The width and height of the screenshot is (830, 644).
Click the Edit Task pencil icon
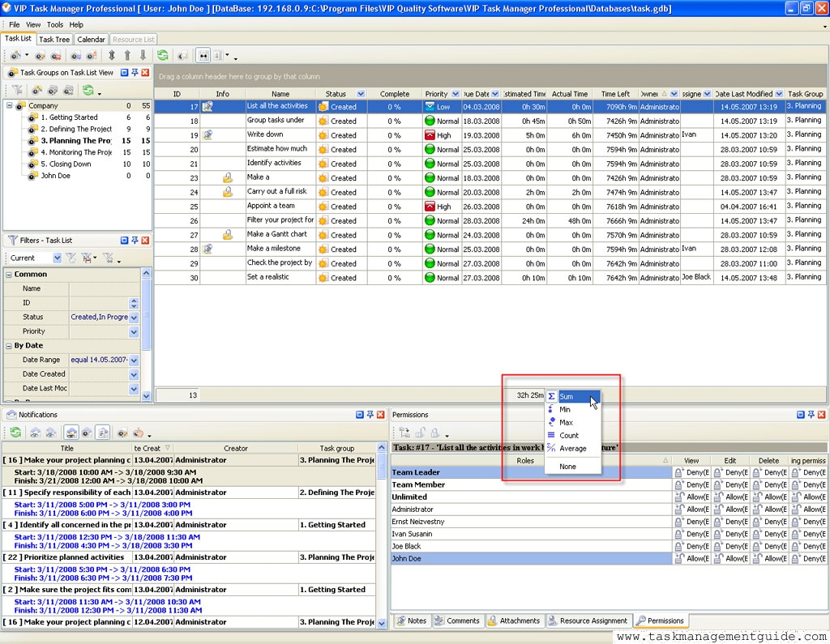click(40, 55)
